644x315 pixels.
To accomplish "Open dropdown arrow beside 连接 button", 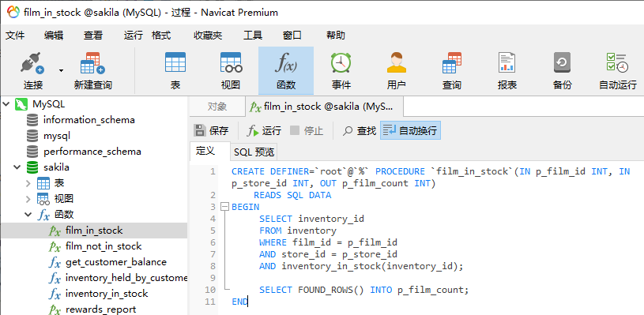I will point(61,70).
